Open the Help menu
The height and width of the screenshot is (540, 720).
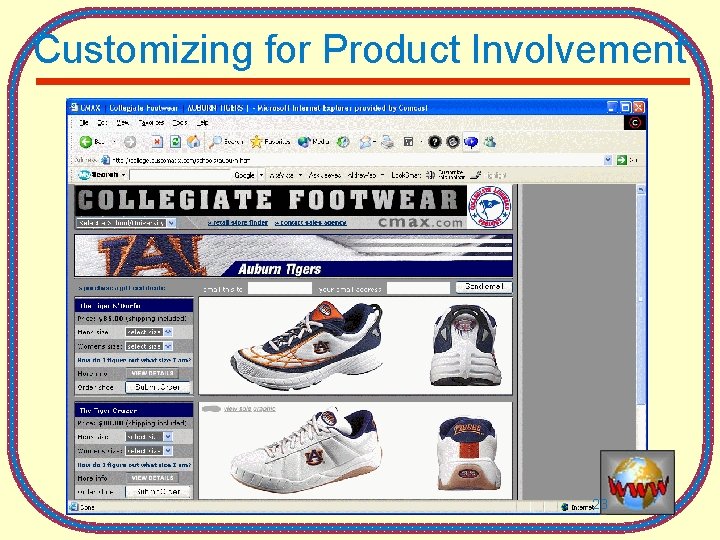[x=202, y=123]
